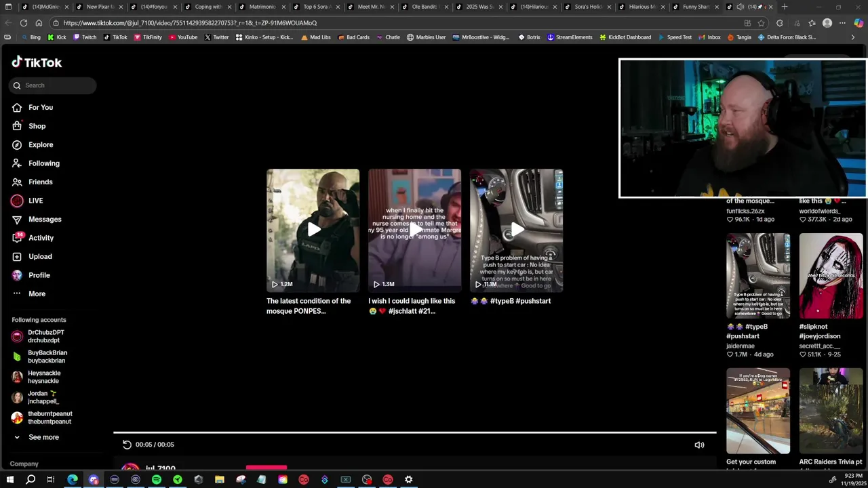Open the Company footer link
The image size is (868, 488).
click(x=24, y=464)
